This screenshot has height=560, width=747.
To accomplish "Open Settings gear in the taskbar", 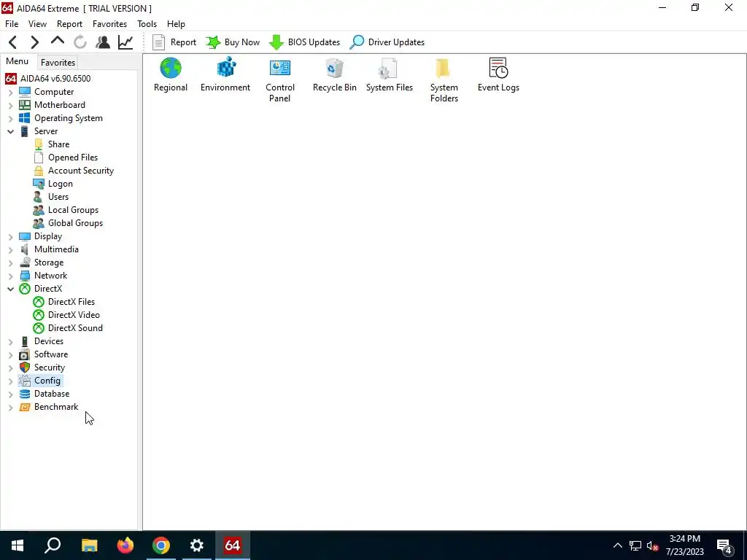I will (x=197, y=545).
